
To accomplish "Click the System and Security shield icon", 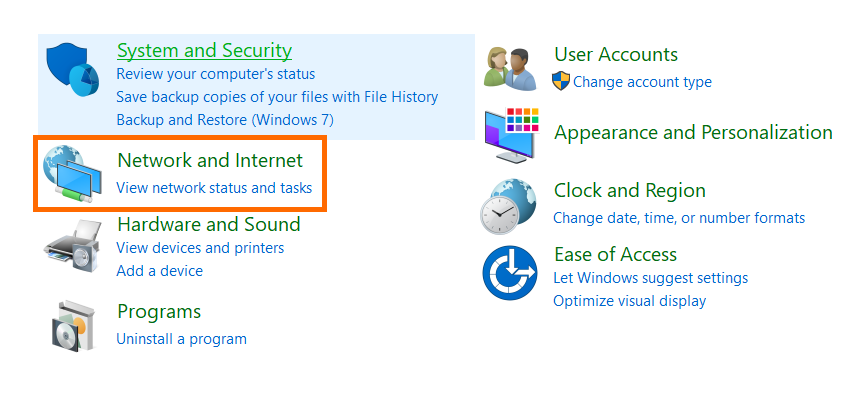I will click(71, 72).
